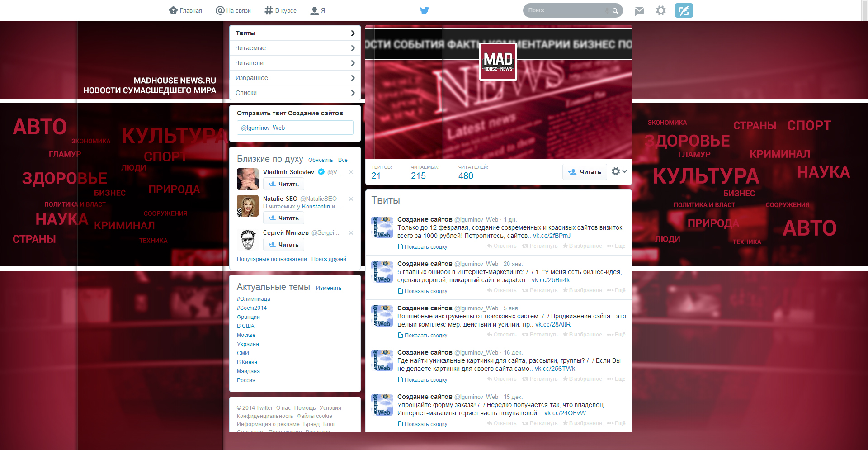Open Сергей Минаев avatar
This screenshot has height=450, width=868.
[248, 240]
